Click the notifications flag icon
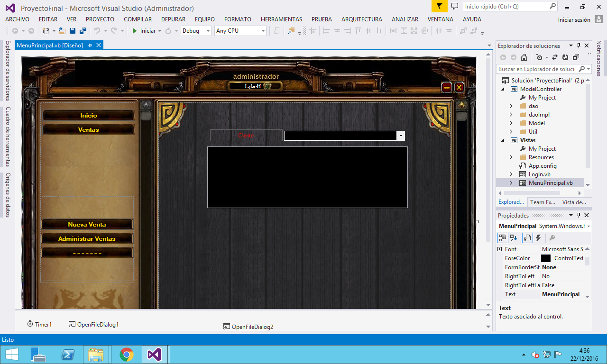Screen dimensions: 607x364 440,6
